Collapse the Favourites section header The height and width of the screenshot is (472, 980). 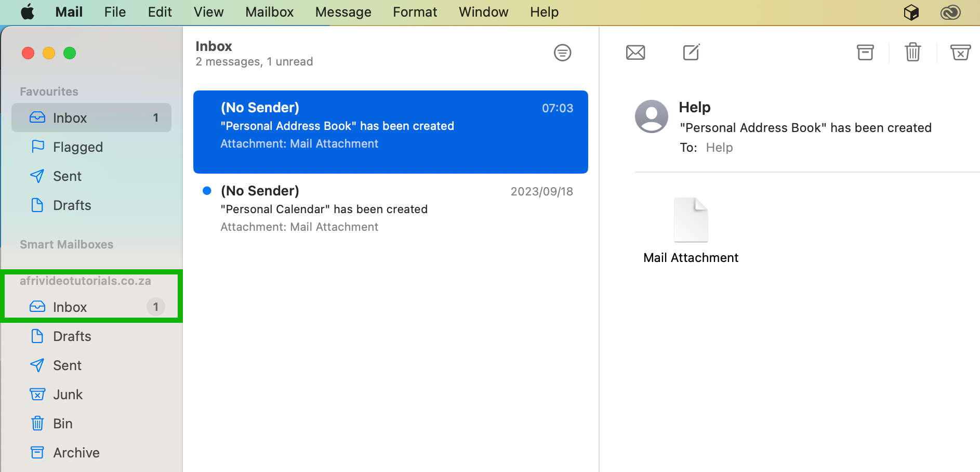(49, 91)
